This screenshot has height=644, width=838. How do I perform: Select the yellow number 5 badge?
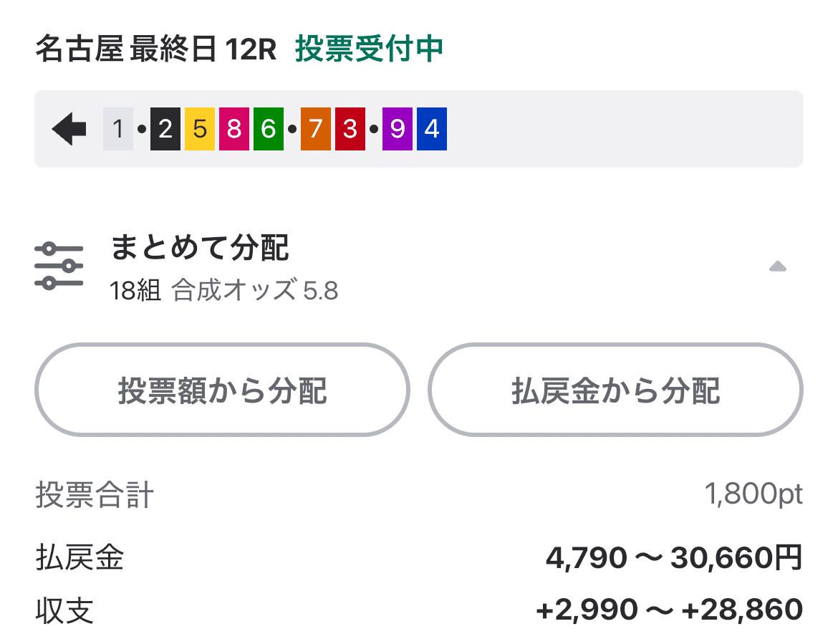(200, 129)
